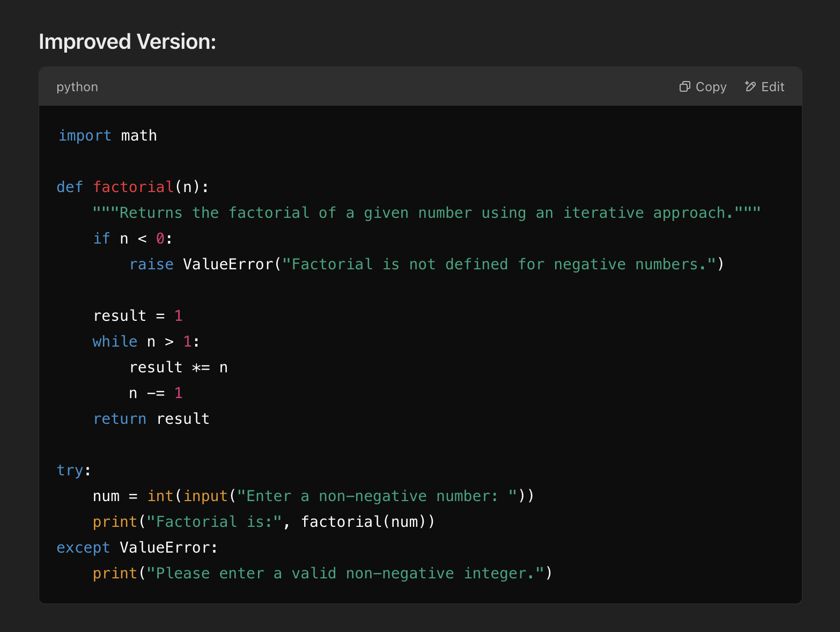840x632 pixels.
Task: Click the 'print("Factorial is:"' line
Action: point(263,522)
